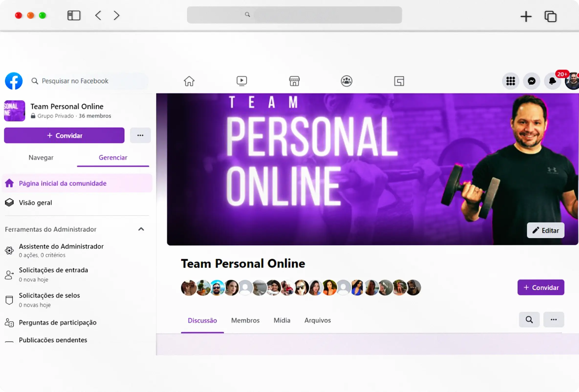Open the Groups icon in navigation

click(346, 81)
